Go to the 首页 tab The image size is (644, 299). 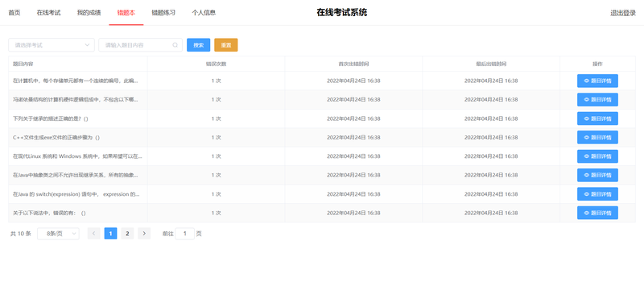(14, 13)
